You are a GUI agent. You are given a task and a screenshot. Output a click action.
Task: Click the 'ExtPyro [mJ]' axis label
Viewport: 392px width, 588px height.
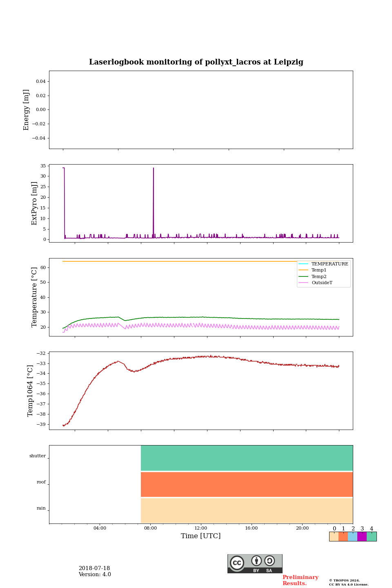click(34, 203)
